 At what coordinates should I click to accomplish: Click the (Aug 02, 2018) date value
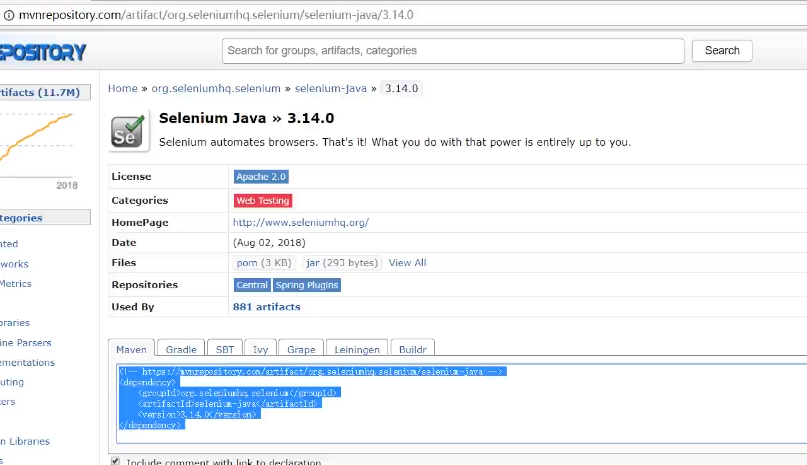tap(269, 243)
